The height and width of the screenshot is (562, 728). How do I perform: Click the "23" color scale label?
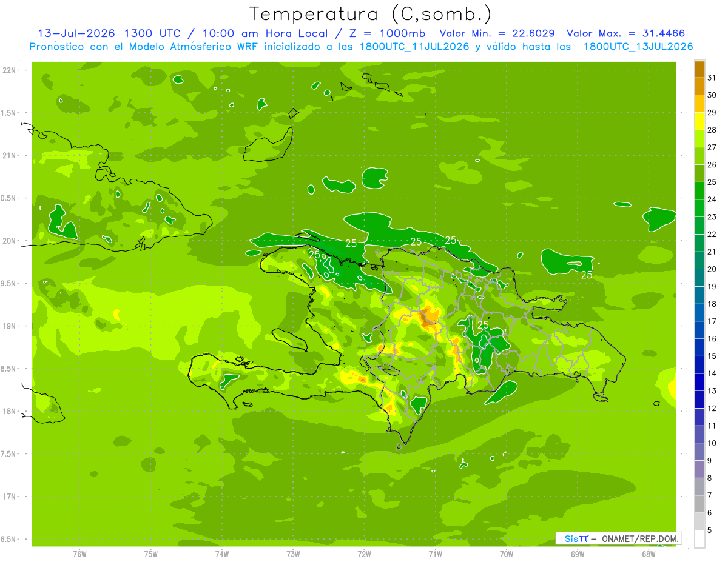pyautogui.click(x=712, y=217)
